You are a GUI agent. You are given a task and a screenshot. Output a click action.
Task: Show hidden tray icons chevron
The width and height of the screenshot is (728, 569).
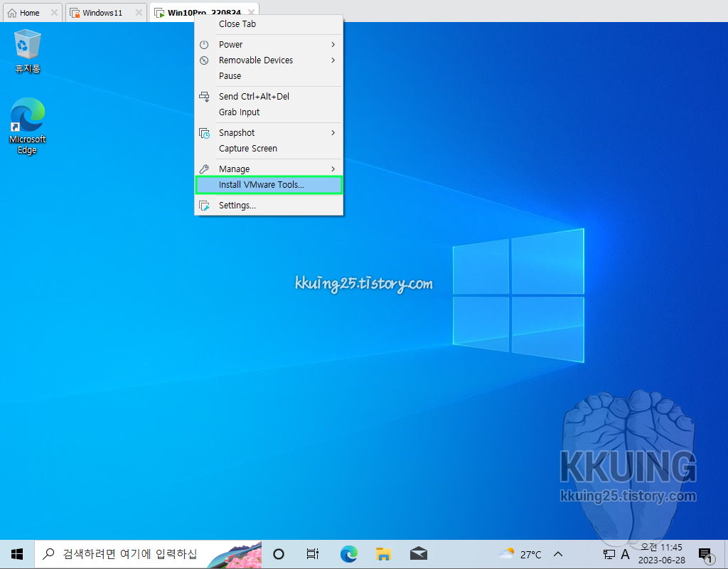pos(558,554)
